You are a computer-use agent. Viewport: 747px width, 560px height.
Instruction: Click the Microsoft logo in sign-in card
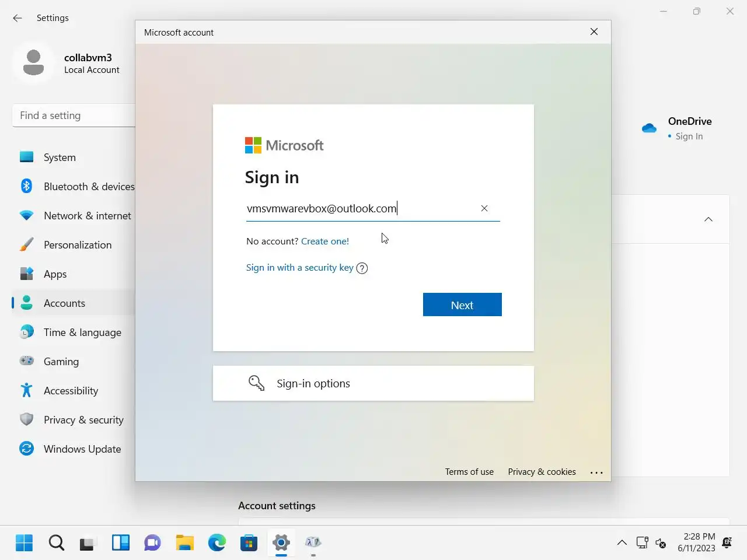tap(284, 145)
